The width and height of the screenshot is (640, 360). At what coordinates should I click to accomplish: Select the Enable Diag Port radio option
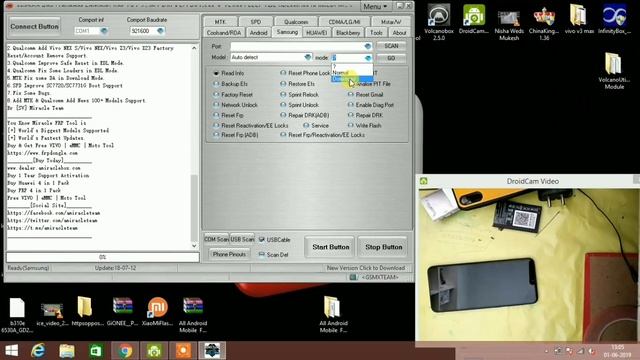[351, 105]
